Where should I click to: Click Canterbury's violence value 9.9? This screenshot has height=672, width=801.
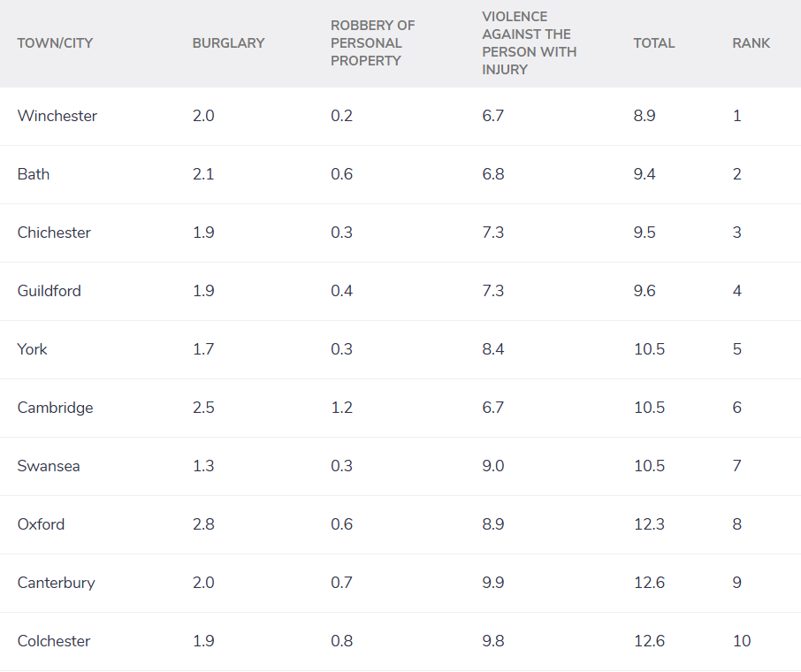point(493,583)
